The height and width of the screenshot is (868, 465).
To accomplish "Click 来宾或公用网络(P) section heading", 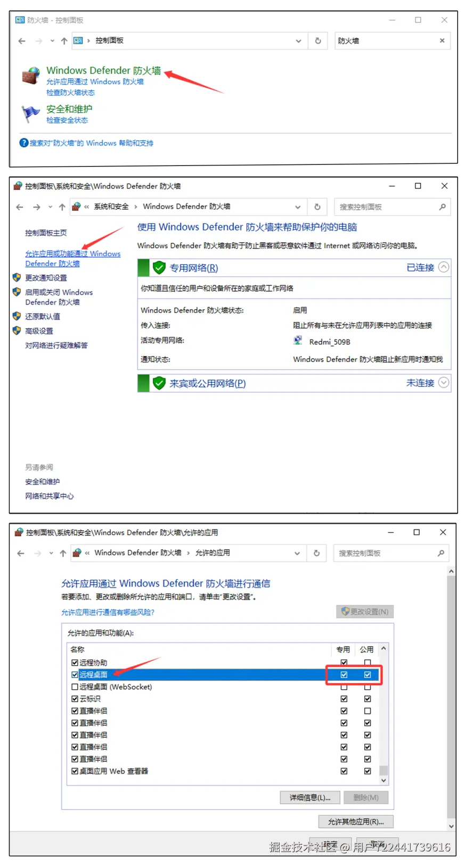I will (x=208, y=383).
